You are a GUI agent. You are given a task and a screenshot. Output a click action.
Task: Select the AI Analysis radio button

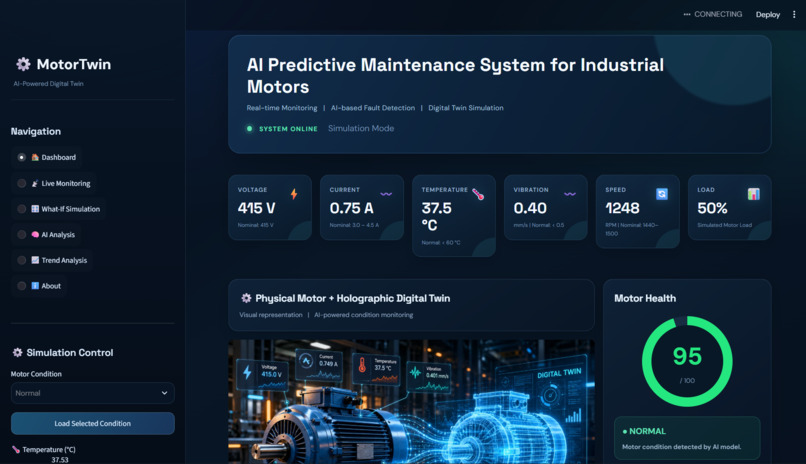point(22,234)
